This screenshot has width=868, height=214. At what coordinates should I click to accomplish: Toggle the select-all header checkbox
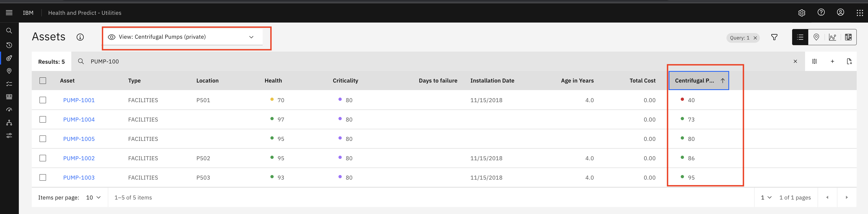click(43, 81)
